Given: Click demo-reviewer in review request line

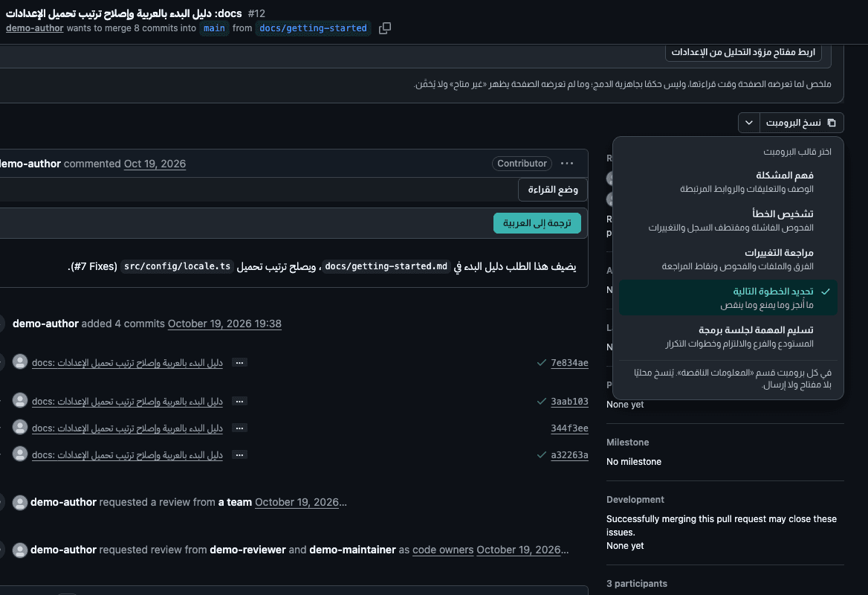Looking at the screenshot, I should point(247,550).
